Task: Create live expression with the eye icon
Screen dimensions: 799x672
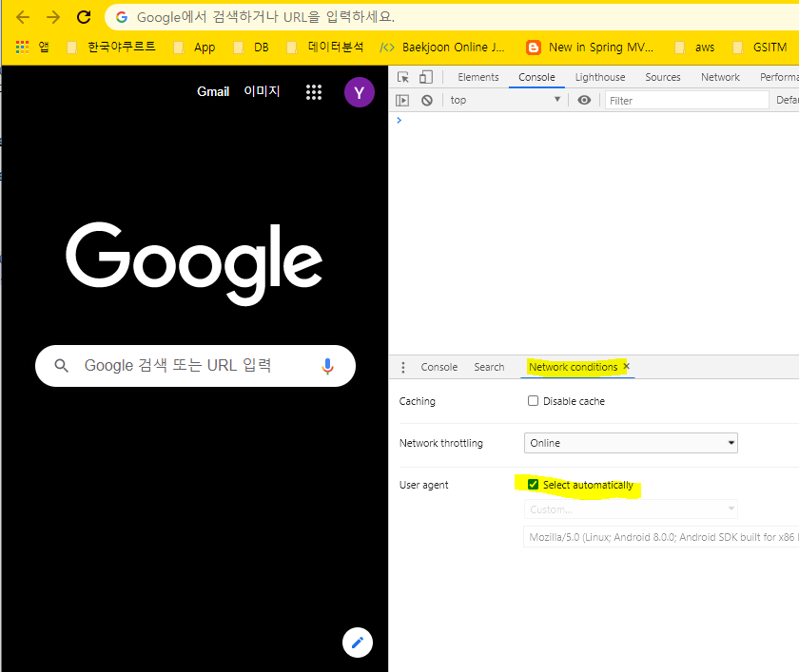Action: pyautogui.click(x=584, y=100)
